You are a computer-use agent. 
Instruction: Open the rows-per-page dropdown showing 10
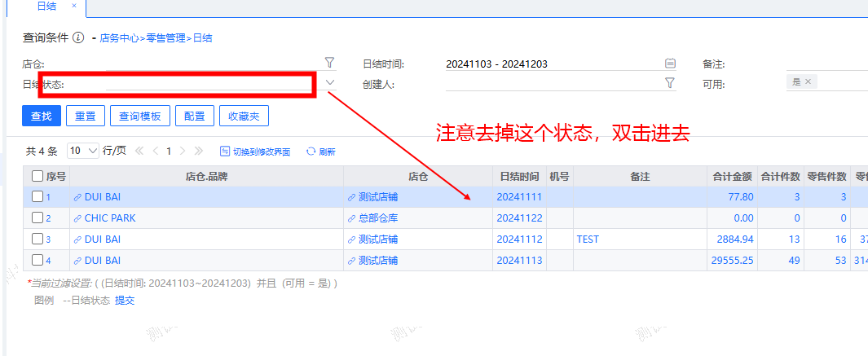83,151
